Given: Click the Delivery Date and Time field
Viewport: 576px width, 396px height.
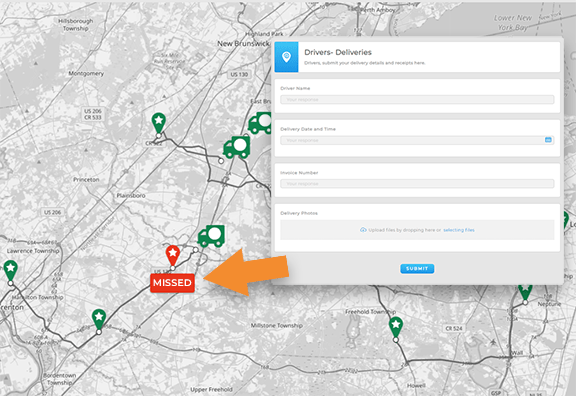Looking at the screenshot, I should tap(417, 140).
